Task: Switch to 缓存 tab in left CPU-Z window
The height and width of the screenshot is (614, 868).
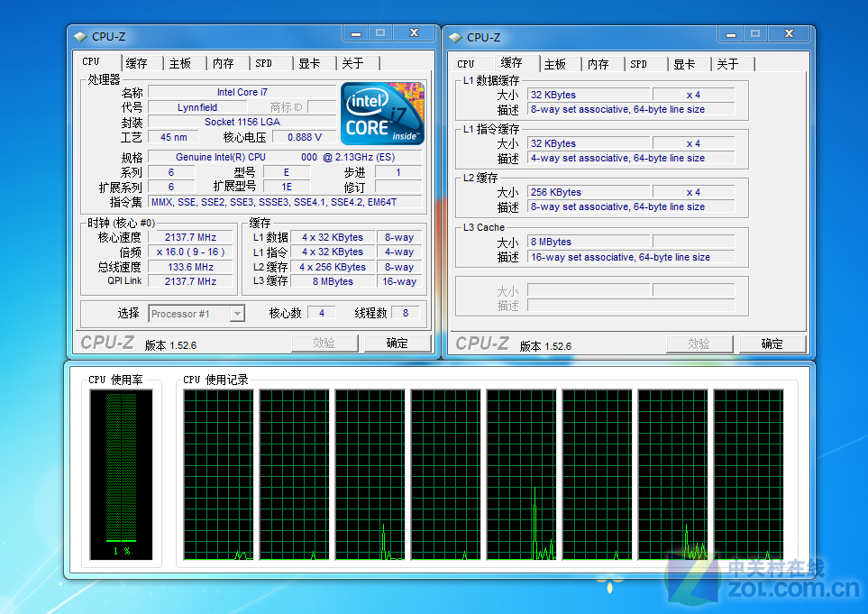Action: coord(137,64)
